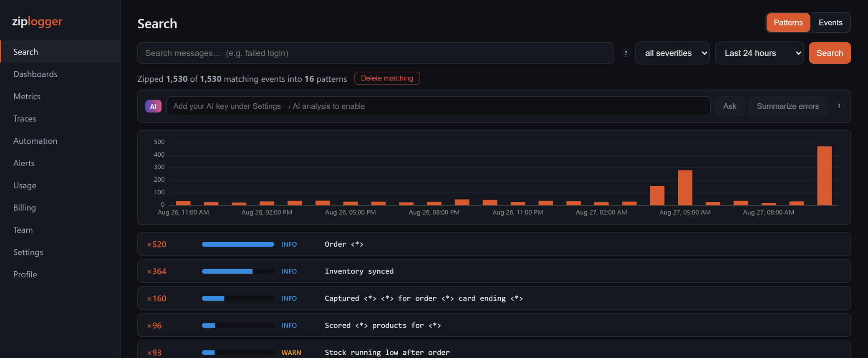Click the frequency bar for Captured pattern row
868x358 pixels.
238,298
